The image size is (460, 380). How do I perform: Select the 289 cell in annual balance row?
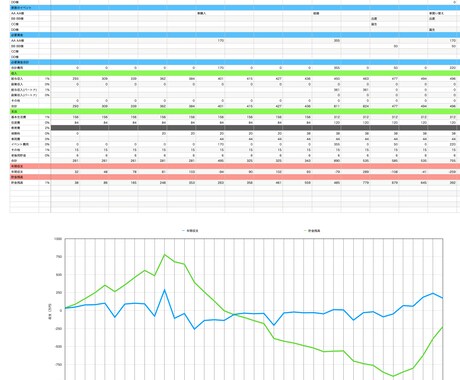click(x=366, y=172)
